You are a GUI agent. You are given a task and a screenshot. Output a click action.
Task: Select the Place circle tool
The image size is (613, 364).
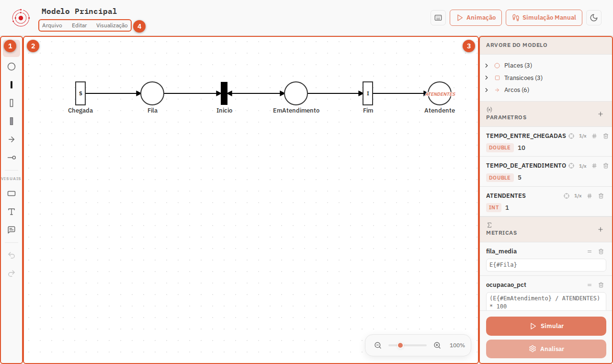click(x=11, y=67)
